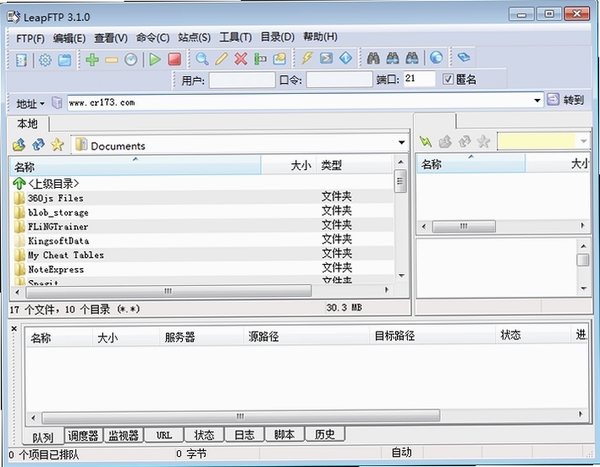Click the blue arrow box icon
The height and width of the screenshot is (467, 600).
(x=326, y=58)
